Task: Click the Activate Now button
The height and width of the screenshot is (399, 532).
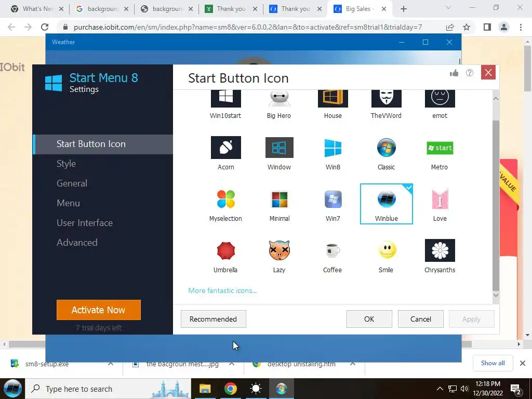Action: point(98,310)
